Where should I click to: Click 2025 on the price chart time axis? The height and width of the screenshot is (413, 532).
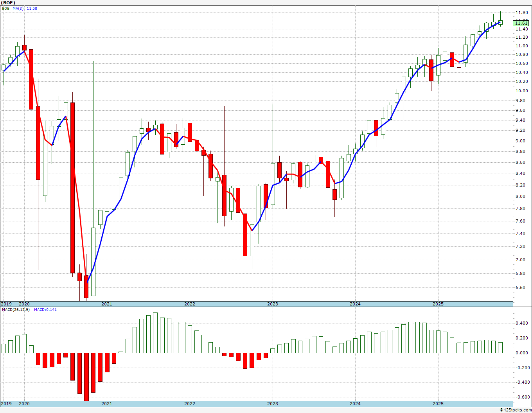click(438, 304)
